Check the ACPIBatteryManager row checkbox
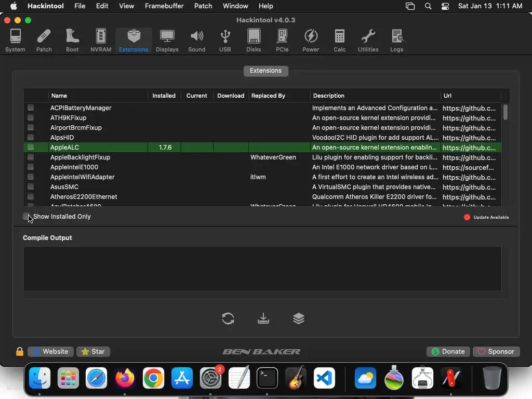This screenshot has height=399, width=532. click(x=31, y=108)
